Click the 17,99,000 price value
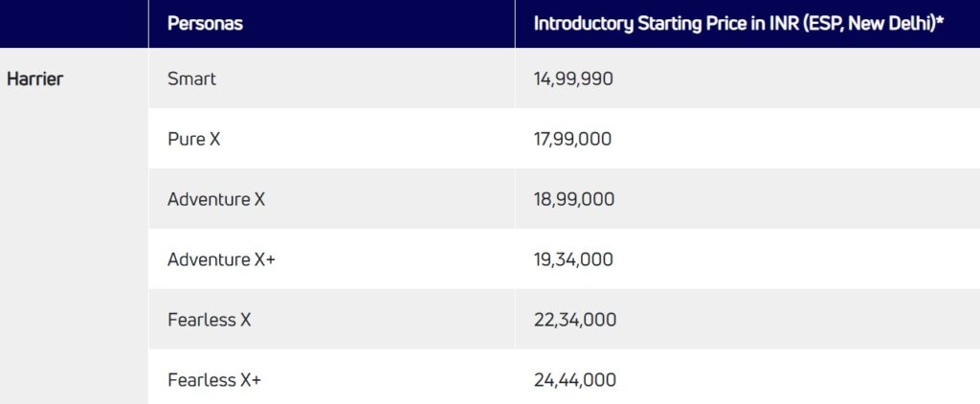The width and height of the screenshot is (980, 404). click(572, 140)
